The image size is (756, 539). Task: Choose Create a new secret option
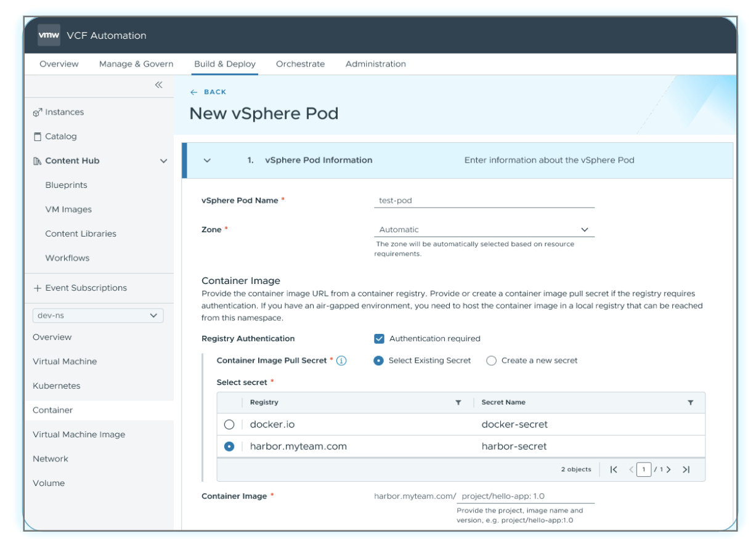(491, 361)
